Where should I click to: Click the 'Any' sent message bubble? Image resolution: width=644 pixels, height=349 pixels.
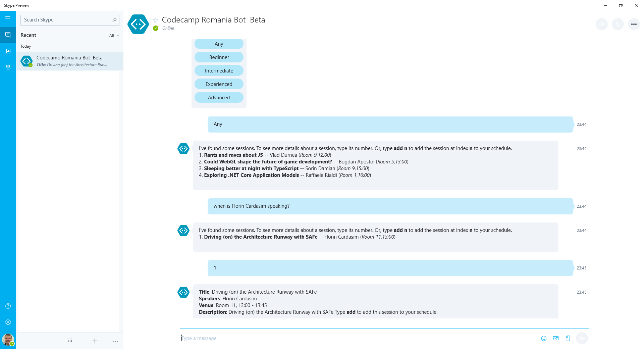[390, 124]
